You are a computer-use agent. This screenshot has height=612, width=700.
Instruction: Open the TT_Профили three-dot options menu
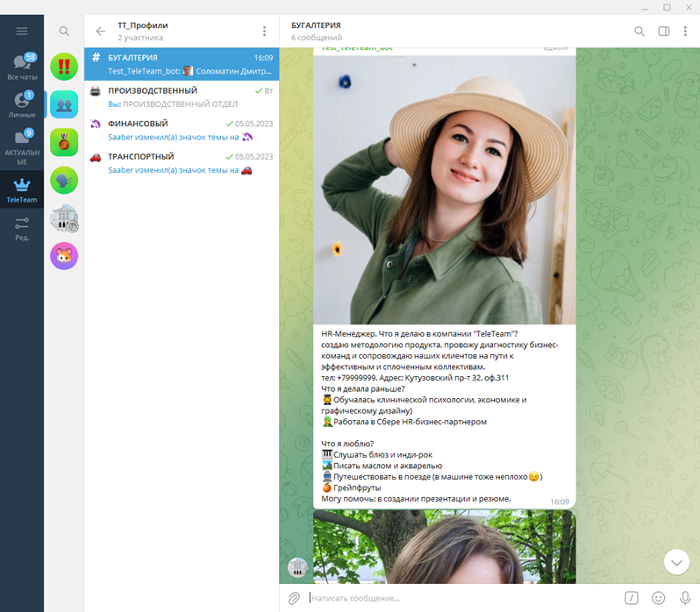pos(264,31)
